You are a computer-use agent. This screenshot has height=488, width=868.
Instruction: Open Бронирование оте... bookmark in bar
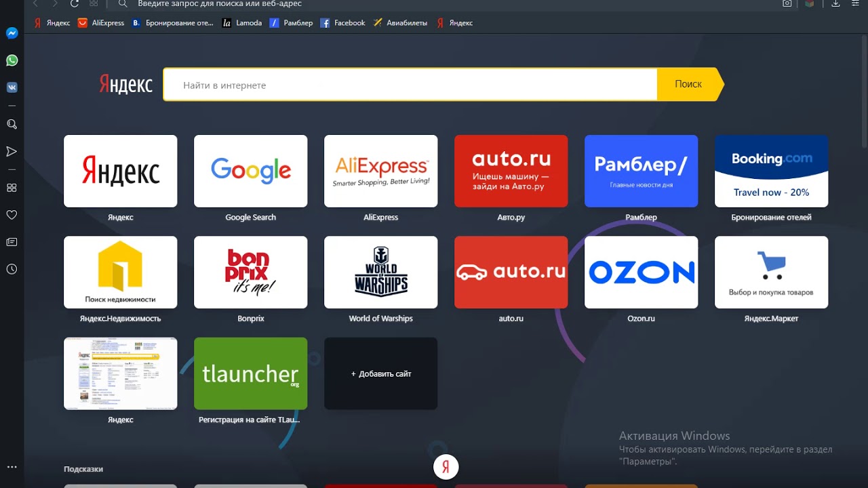(172, 23)
